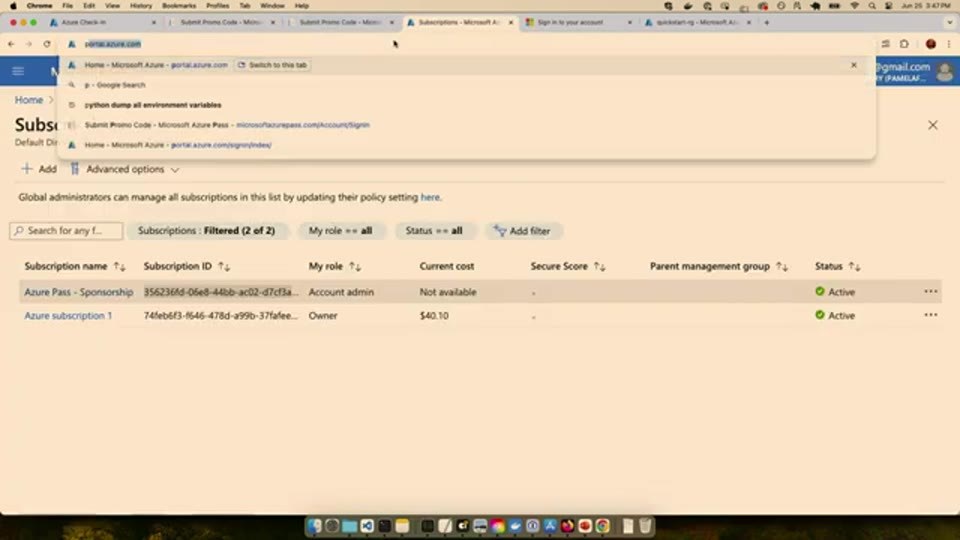Open row options for Azure Pass - Sponsorship
The height and width of the screenshot is (540, 960).
[931, 291]
